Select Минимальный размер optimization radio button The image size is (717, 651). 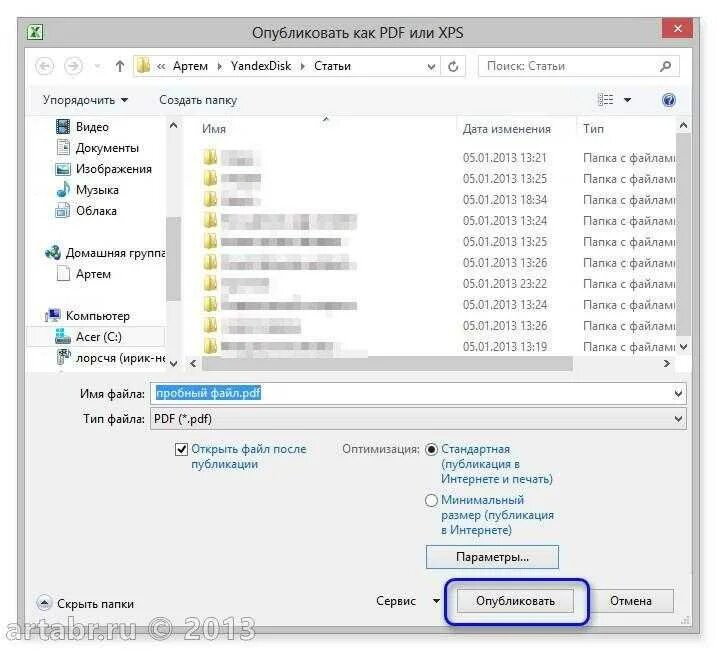(431, 501)
